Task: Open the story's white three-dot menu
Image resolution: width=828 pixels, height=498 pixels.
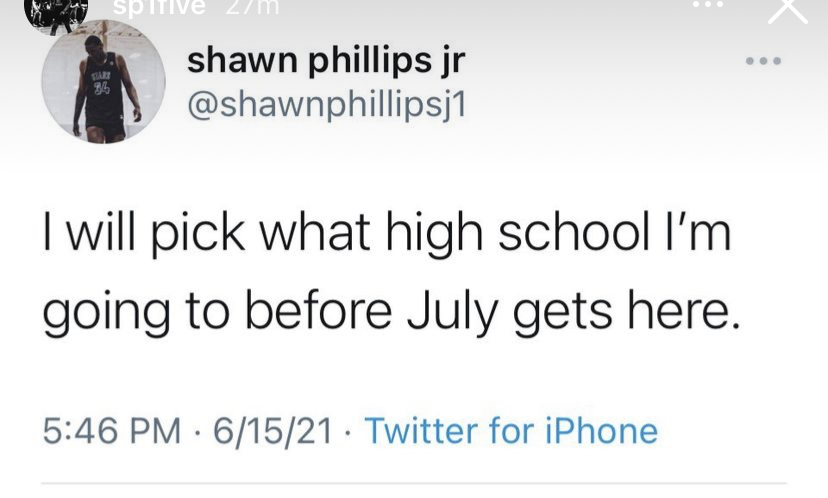Action: click(707, 5)
